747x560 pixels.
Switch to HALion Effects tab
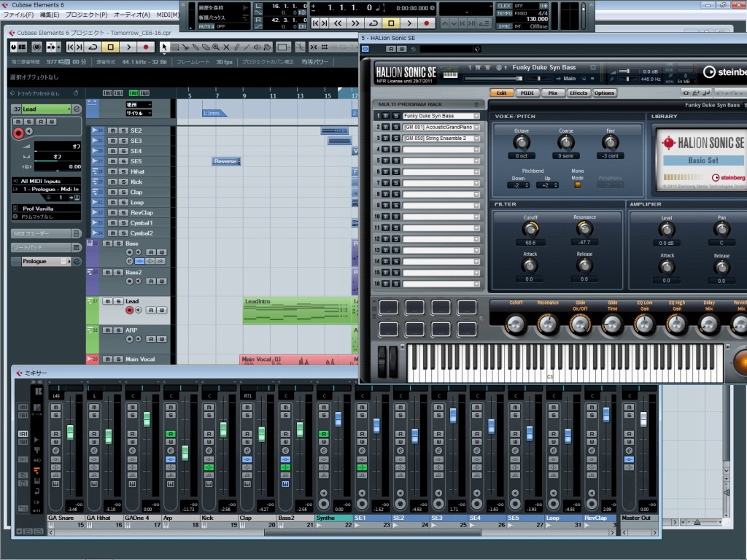click(x=578, y=93)
